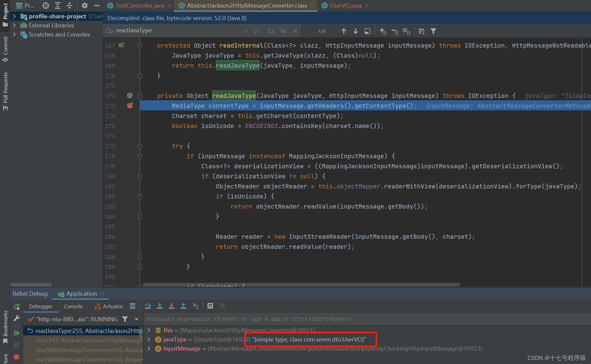Viewport: 591px width, 364px height.
Task: Unselect occurrence icon in find bar
Action: 395,31
